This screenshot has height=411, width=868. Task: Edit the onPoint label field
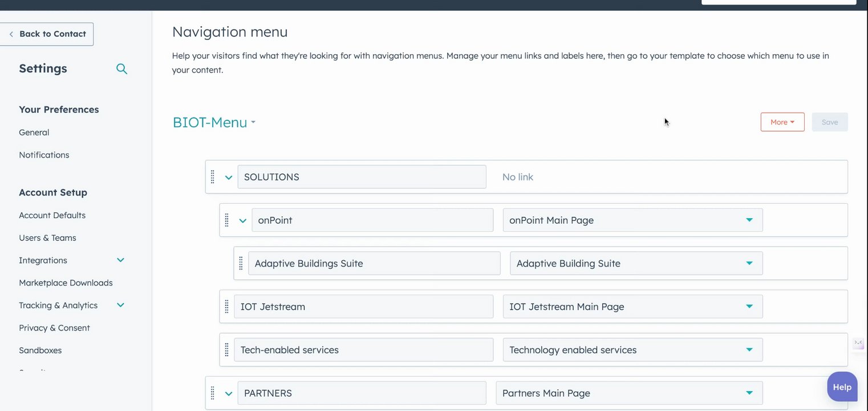point(372,220)
